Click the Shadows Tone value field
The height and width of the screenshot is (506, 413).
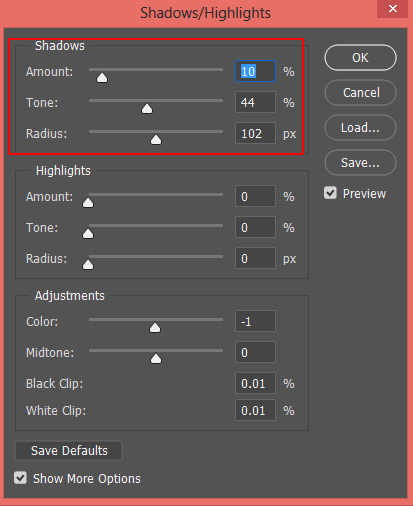(255, 102)
